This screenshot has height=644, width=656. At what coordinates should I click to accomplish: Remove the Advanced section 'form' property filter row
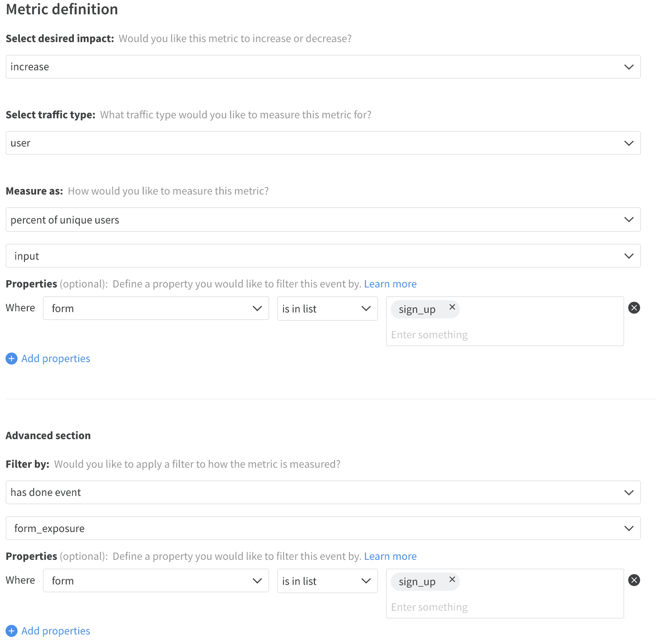[x=634, y=580]
